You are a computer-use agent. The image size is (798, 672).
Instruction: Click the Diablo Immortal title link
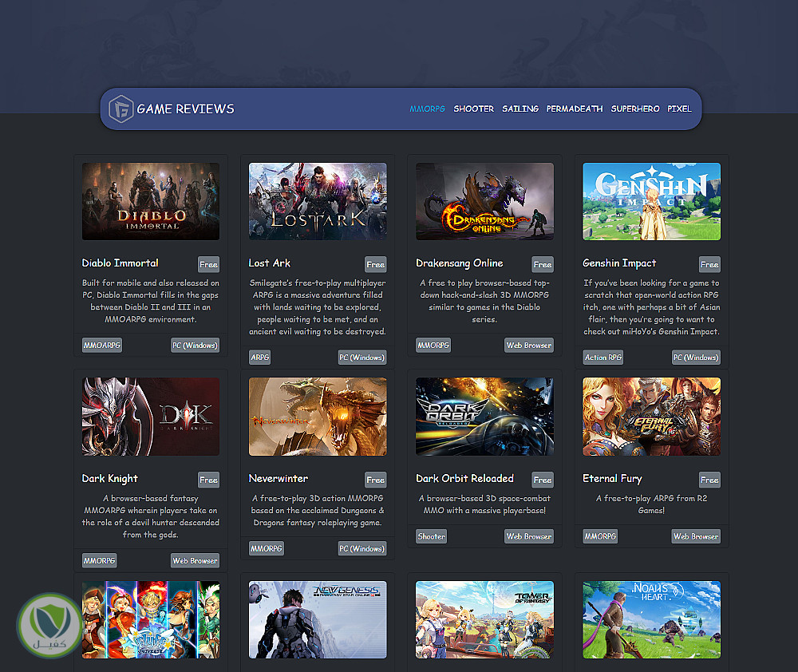pos(120,263)
